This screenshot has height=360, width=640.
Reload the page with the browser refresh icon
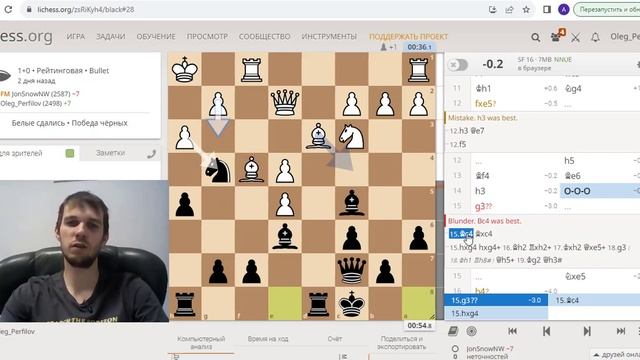(8, 9)
